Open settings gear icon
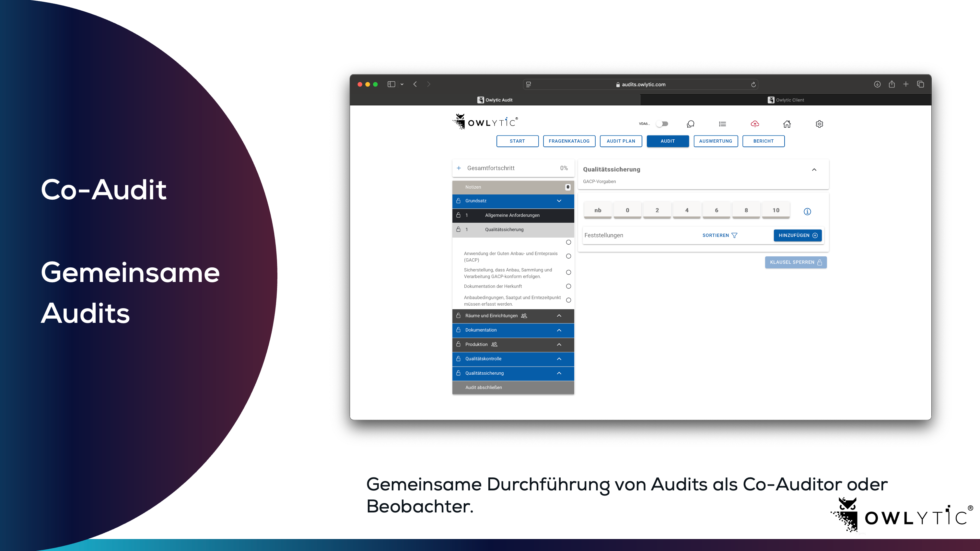 (820, 124)
